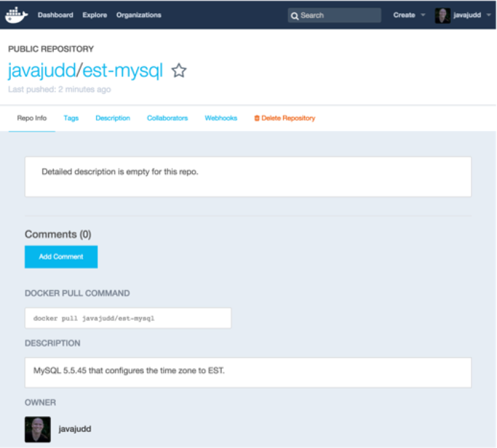497x448 pixels.
Task: Click the search magnifier icon
Action: (x=294, y=16)
